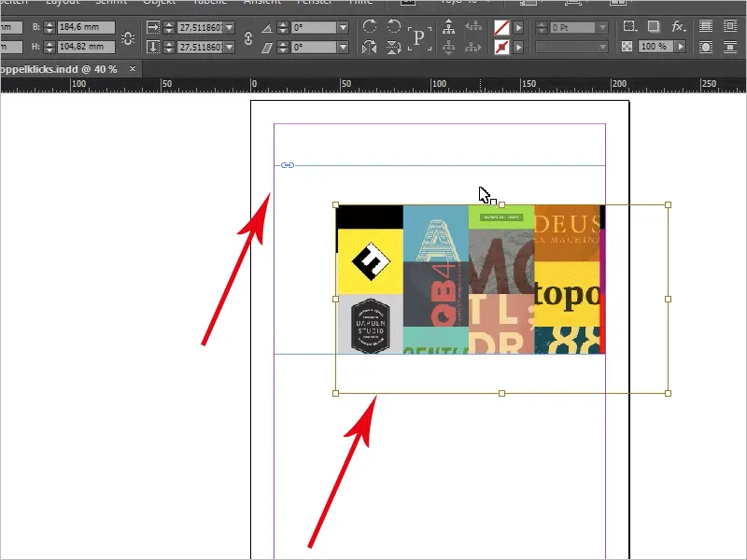Open the rotation angle dropdown
The height and width of the screenshot is (560, 747).
[343, 28]
